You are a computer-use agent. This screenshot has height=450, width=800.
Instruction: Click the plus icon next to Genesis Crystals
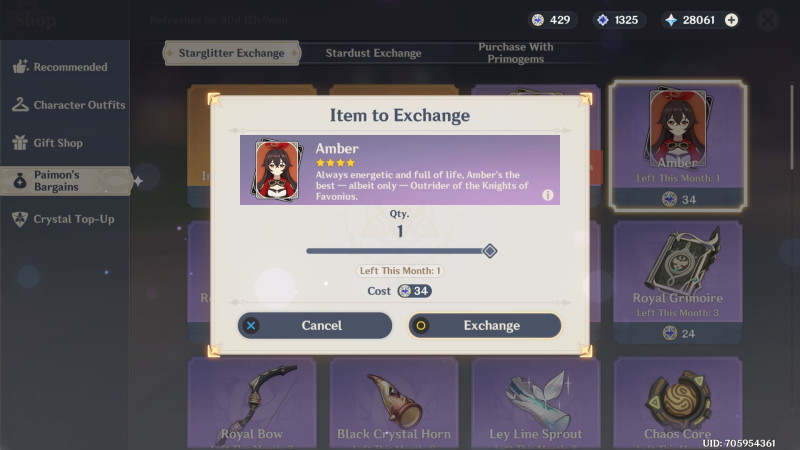(731, 20)
